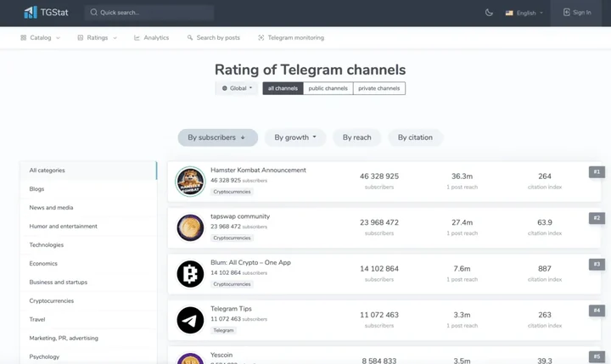Screen dimensions: 611x364
Task: Sort rating By subscribers
Action: [x=218, y=137]
